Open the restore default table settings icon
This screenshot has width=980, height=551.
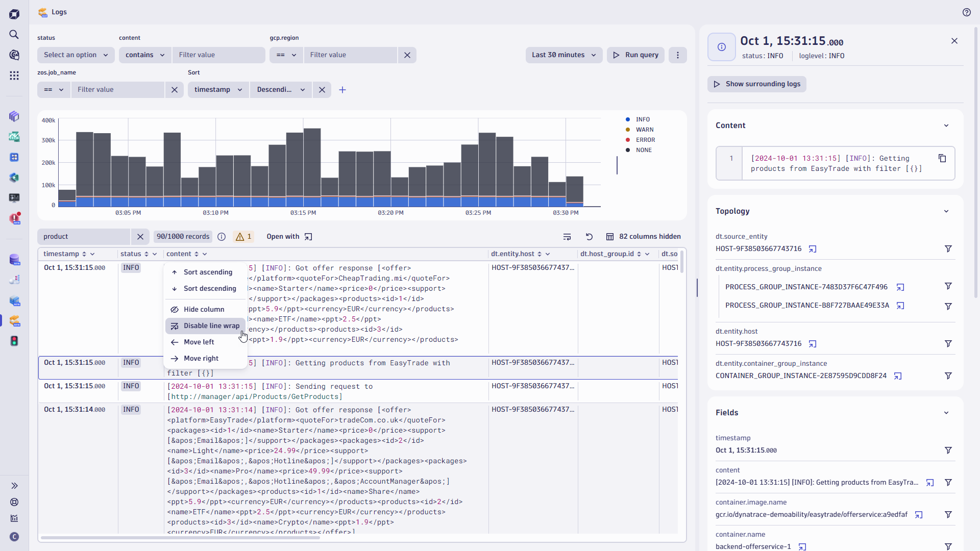coord(589,236)
